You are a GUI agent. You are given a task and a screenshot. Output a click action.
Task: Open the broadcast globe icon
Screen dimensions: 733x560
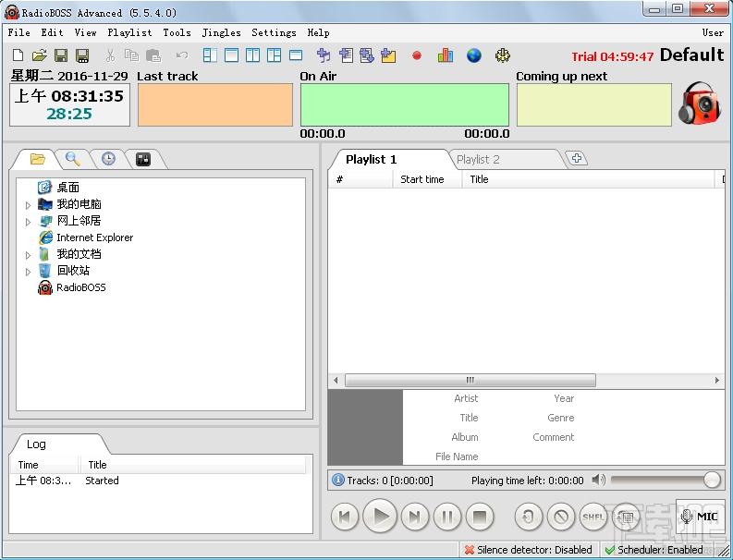pos(474,55)
